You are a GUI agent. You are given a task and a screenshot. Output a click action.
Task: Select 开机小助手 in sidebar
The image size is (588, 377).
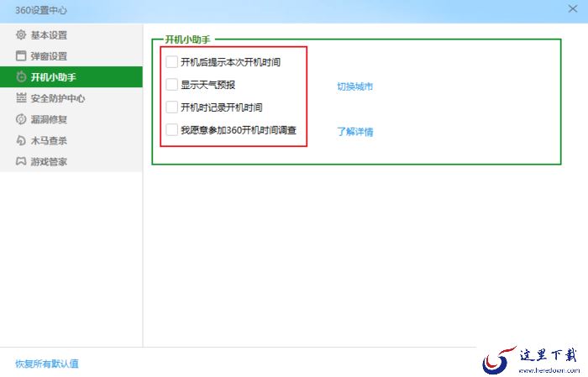(x=71, y=76)
